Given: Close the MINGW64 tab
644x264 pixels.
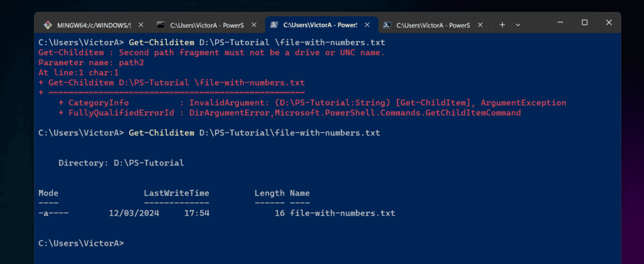Looking at the screenshot, I should pyautogui.click(x=141, y=25).
